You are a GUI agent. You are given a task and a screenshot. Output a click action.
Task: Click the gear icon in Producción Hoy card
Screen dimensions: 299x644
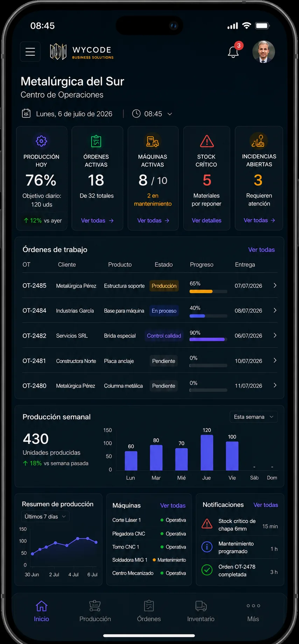[x=41, y=141]
